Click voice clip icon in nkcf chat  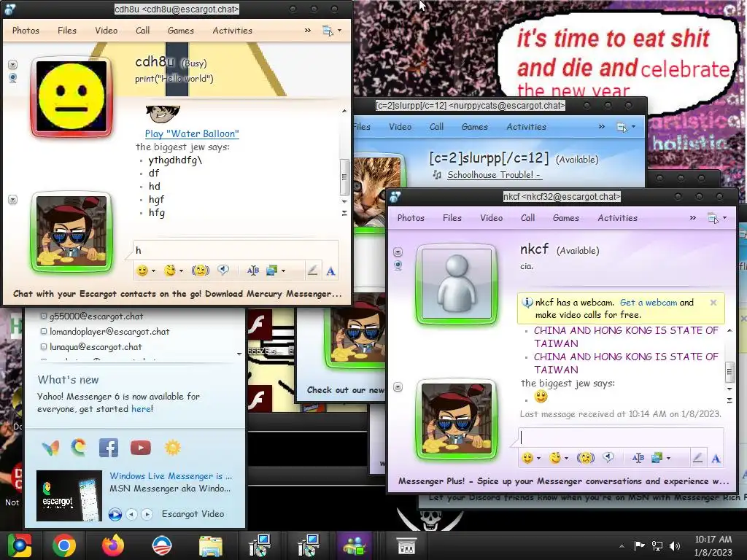tap(608, 458)
